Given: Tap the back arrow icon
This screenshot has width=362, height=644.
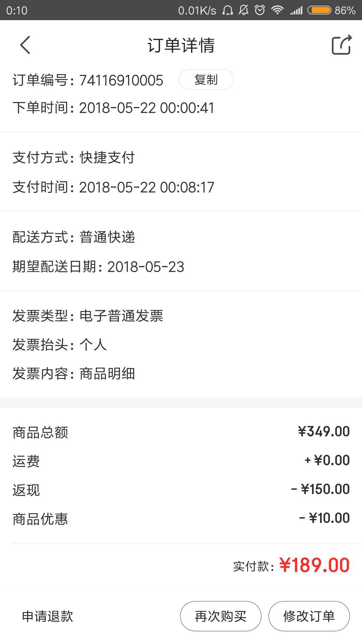Looking at the screenshot, I should coord(25,45).
